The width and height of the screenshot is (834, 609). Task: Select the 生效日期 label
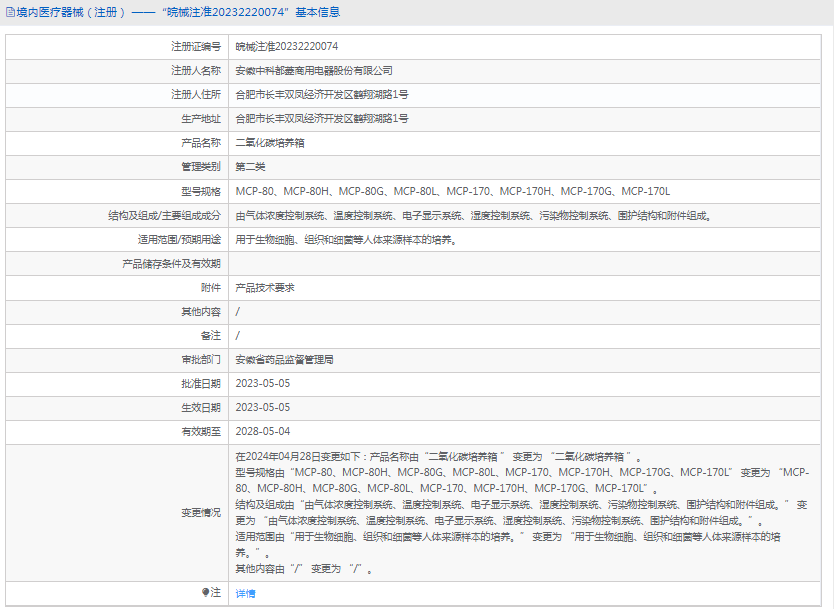pyautogui.click(x=201, y=408)
